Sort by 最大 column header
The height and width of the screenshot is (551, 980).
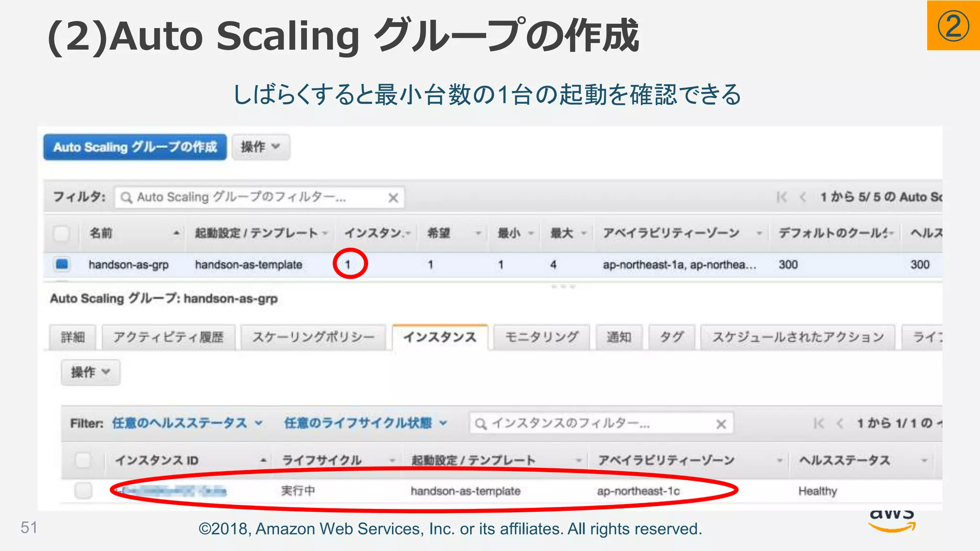568,233
